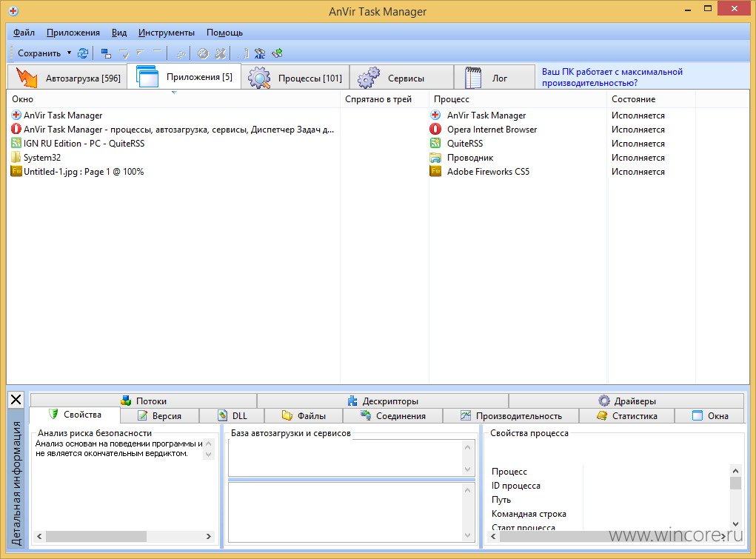756x559 pixels.
Task: Select the Свойства tab
Action: click(x=75, y=415)
